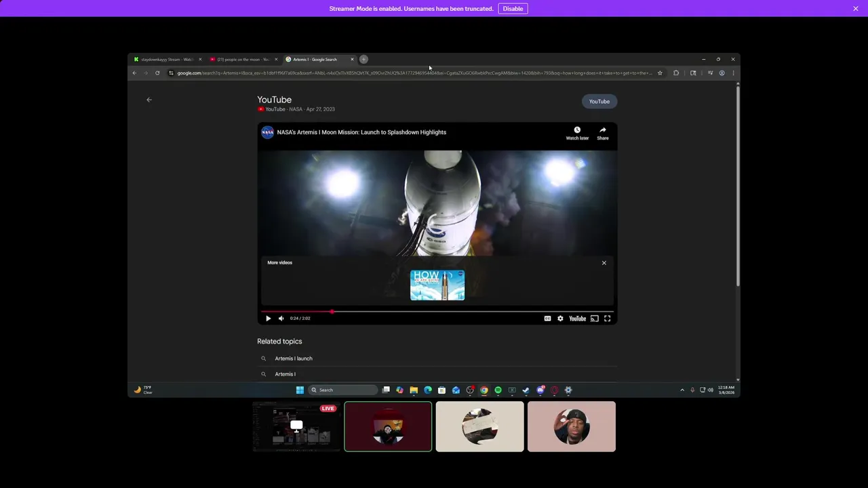This screenshot has height=488, width=868.
Task: Open the Windows Start menu
Action: click(x=300, y=390)
